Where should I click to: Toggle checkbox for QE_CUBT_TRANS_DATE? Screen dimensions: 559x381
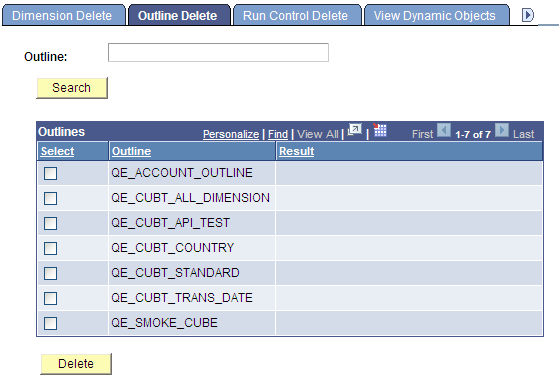[50, 298]
